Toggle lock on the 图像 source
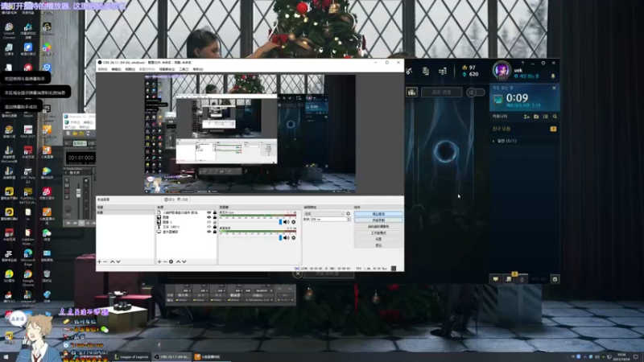 pos(215,217)
